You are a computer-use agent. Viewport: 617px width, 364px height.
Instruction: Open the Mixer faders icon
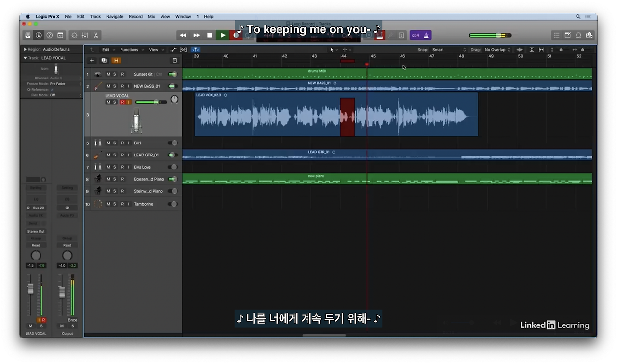[x=85, y=35]
